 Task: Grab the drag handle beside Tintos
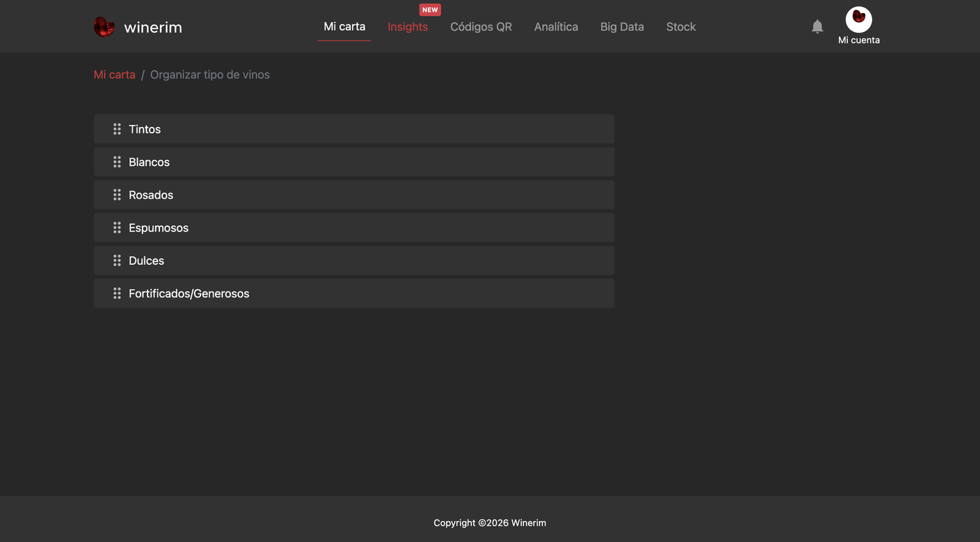[x=117, y=129]
